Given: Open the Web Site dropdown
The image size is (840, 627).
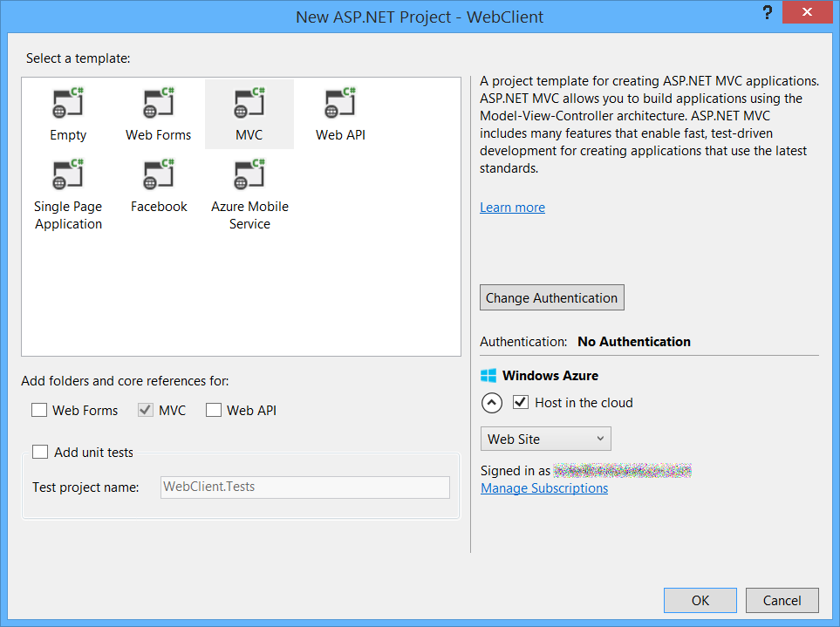Looking at the screenshot, I should click(x=546, y=439).
